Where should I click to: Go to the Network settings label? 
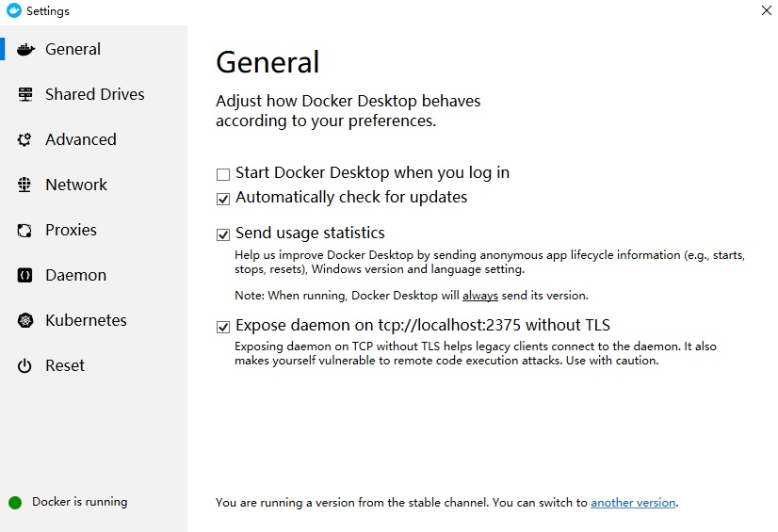click(76, 185)
